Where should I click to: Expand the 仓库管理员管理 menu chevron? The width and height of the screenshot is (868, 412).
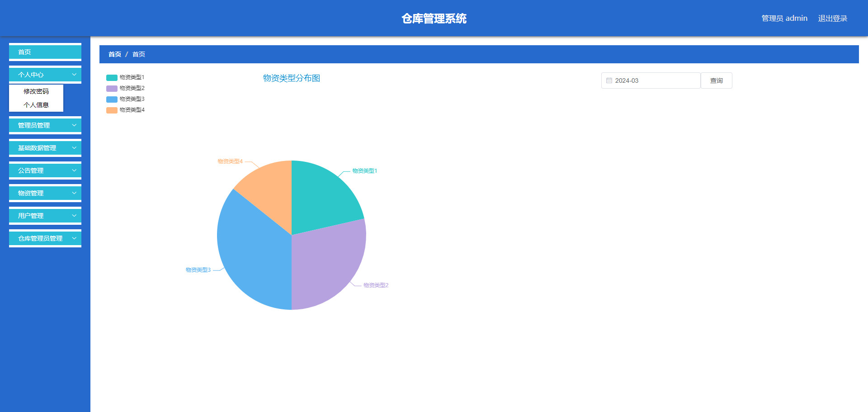[74, 238]
